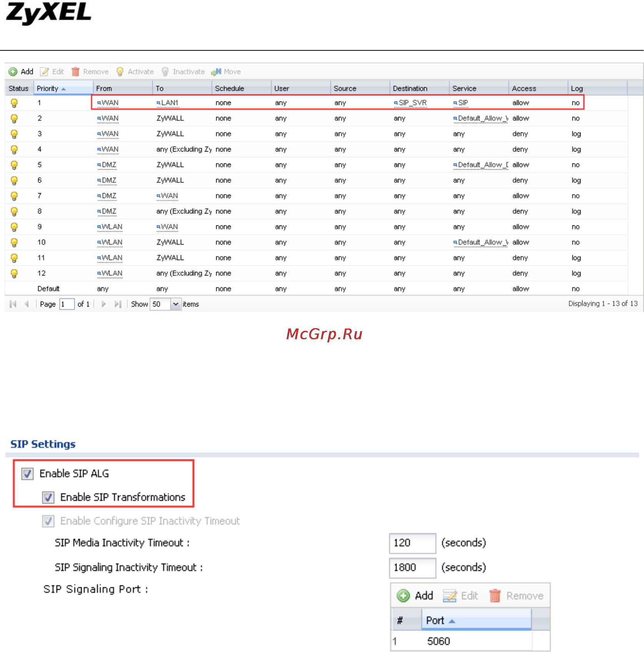Sort by Priority column header
Image resolution: width=644 pixels, height=667 pixels.
tap(63, 88)
